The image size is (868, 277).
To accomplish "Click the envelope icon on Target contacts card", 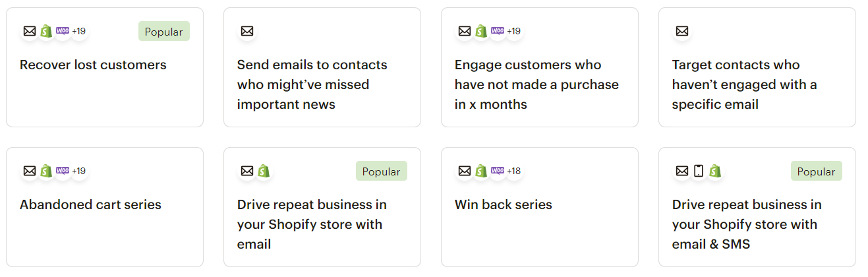I will (x=682, y=31).
